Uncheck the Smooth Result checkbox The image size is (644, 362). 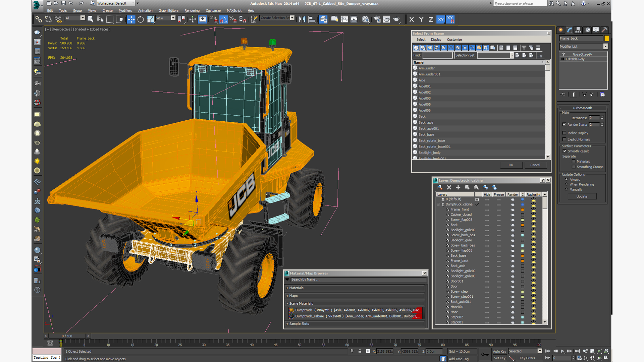(x=565, y=151)
